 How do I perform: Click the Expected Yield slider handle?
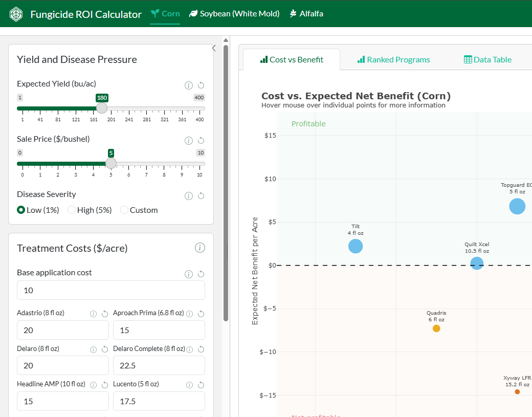tap(102, 108)
